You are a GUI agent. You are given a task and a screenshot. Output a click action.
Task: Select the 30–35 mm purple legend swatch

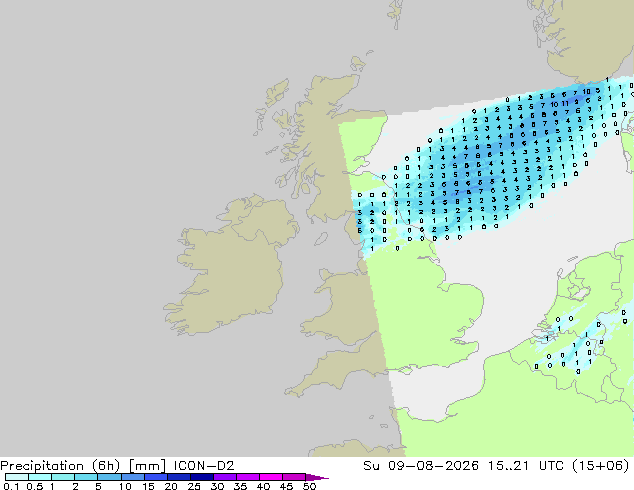tap(224, 477)
